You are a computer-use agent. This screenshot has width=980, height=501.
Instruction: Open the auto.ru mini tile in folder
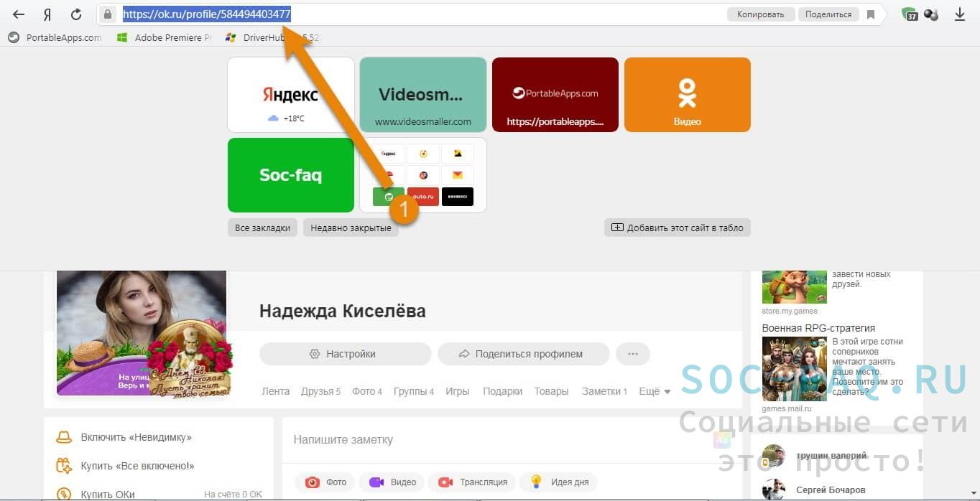423,197
